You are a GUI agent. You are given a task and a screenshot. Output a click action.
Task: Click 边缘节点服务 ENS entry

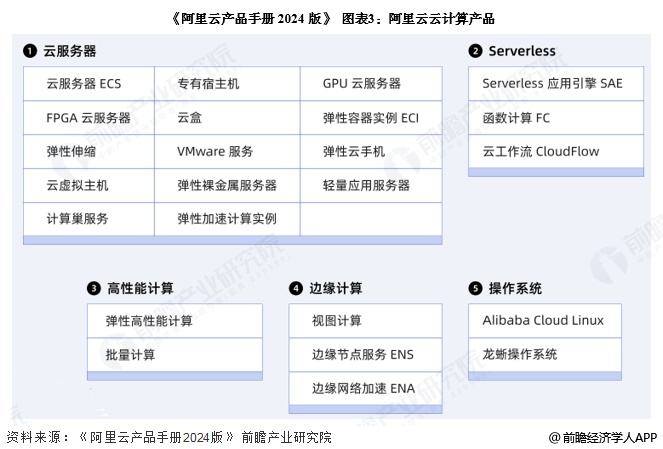coord(365,354)
